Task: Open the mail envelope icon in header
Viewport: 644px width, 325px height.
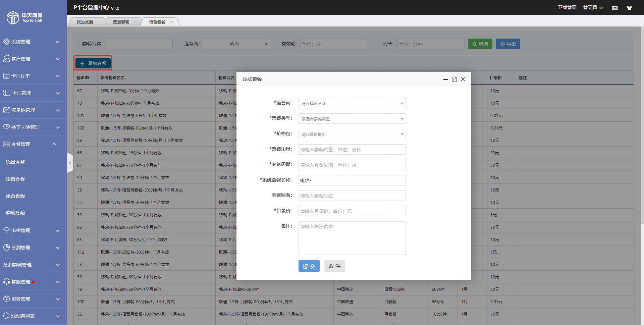Action: point(615,8)
